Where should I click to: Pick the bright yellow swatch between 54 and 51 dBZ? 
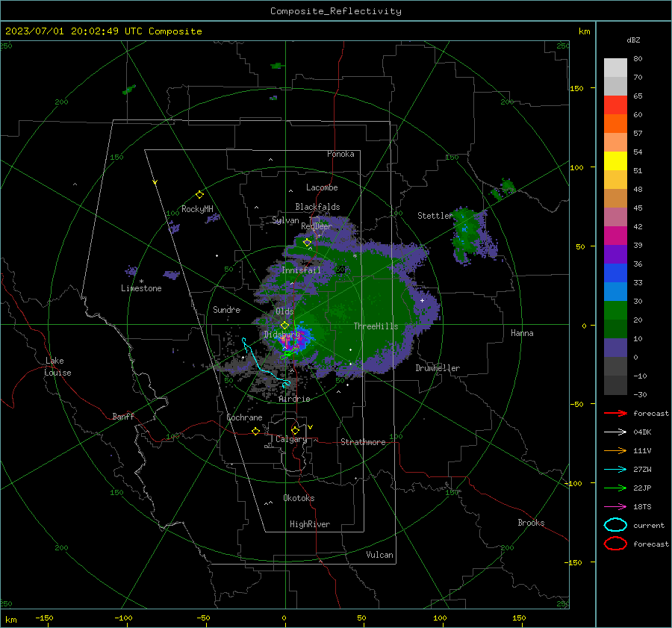[615, 161]
